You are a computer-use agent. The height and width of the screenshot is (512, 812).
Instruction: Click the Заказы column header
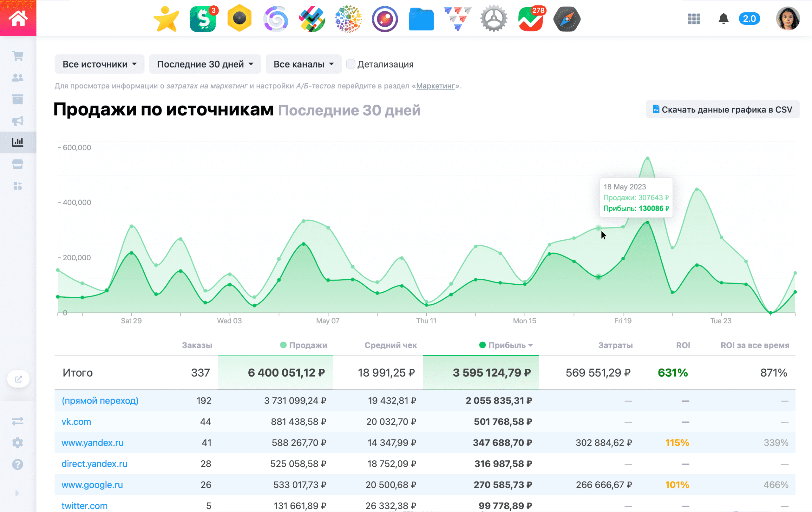point(197,345)
